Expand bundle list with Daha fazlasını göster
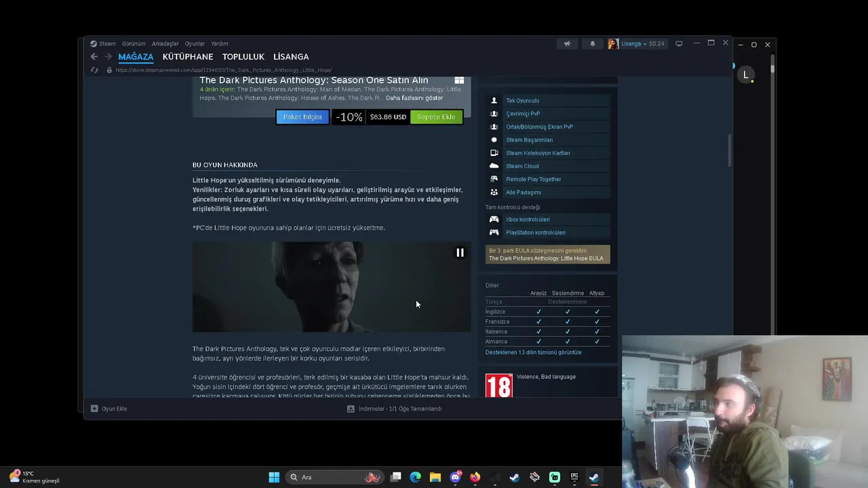868x488 pixels. point(414,98)
